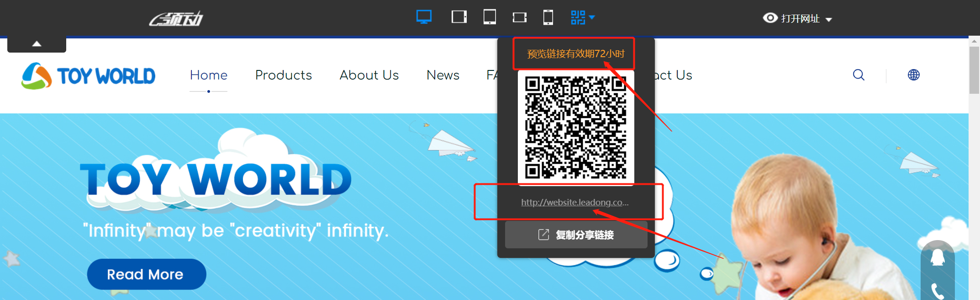This screenshot has height=300, width=980.
Task: Switch to desktop preview mode
Action: point(424,17)
